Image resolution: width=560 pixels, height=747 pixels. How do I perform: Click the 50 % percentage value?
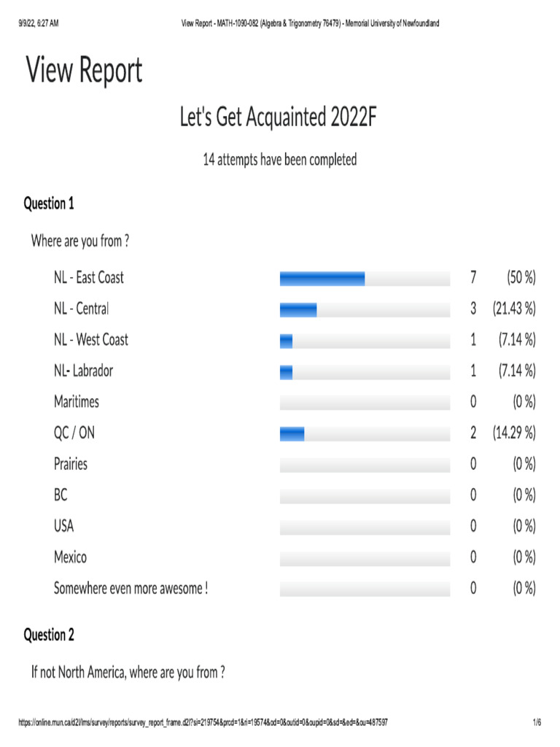(521, 278)
